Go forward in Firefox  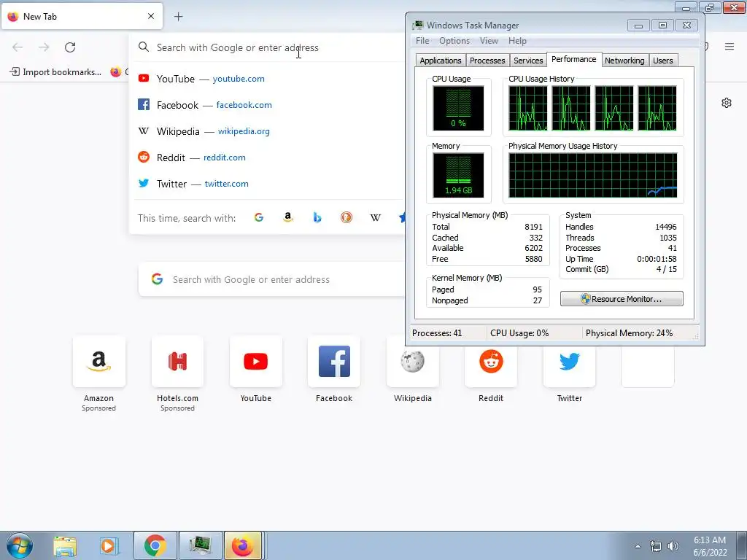tap(44, 47)
